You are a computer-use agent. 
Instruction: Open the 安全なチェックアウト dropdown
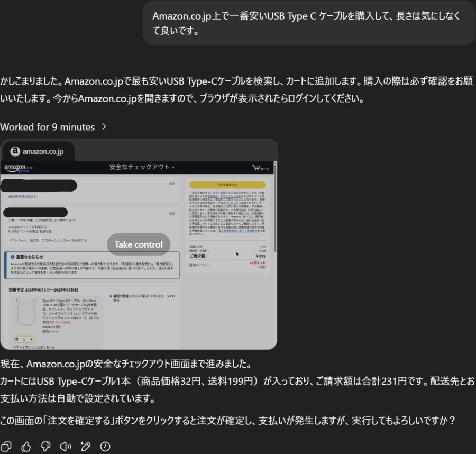pyautogui.click(x=142, y=167)
